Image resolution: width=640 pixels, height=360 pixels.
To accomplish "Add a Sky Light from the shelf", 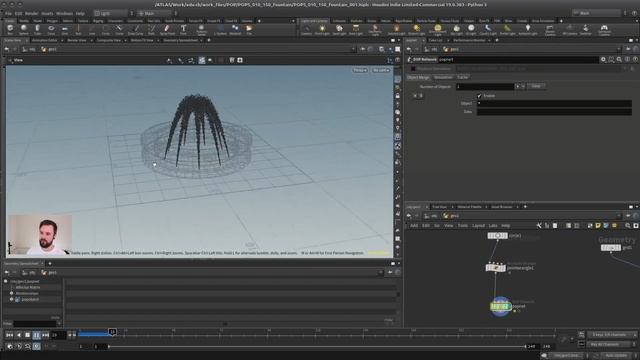I will tap(456, 29).
